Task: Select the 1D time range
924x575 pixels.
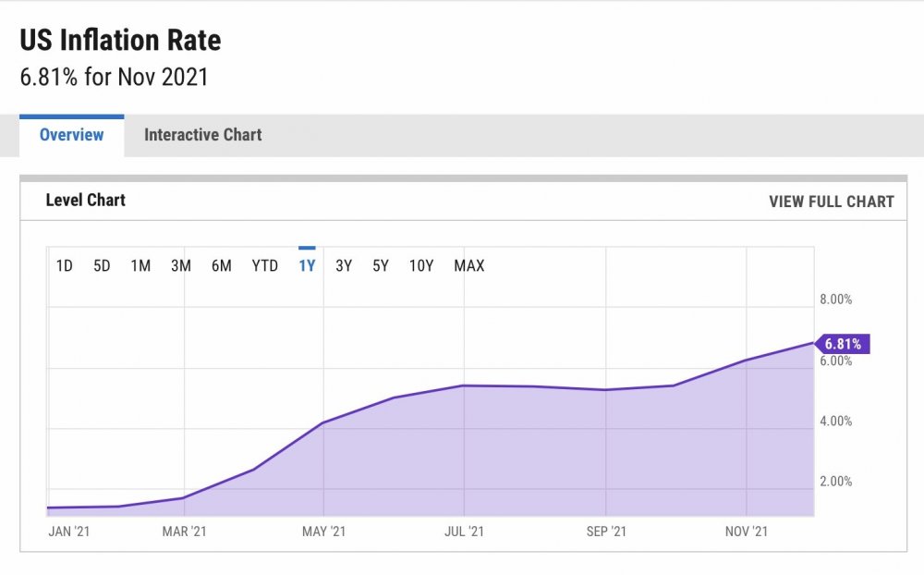Action: click(65, 266)
